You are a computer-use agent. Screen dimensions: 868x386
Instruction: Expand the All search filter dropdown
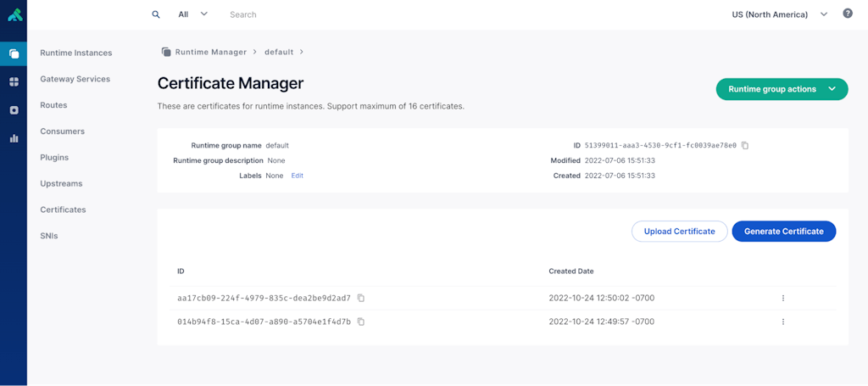193,14
